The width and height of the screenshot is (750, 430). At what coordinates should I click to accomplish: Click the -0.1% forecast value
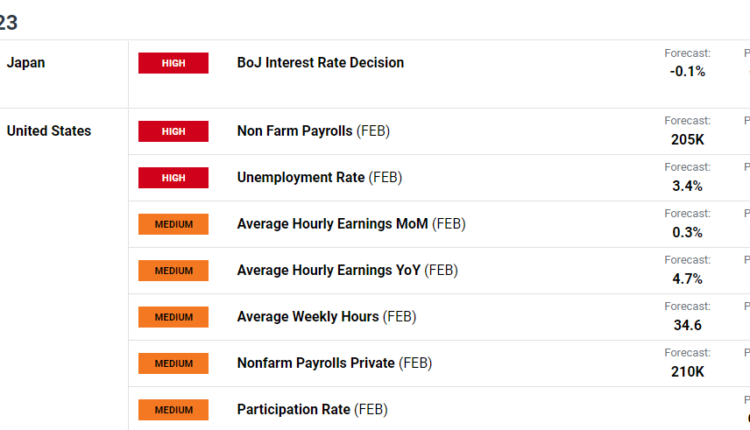click(687, 71)
